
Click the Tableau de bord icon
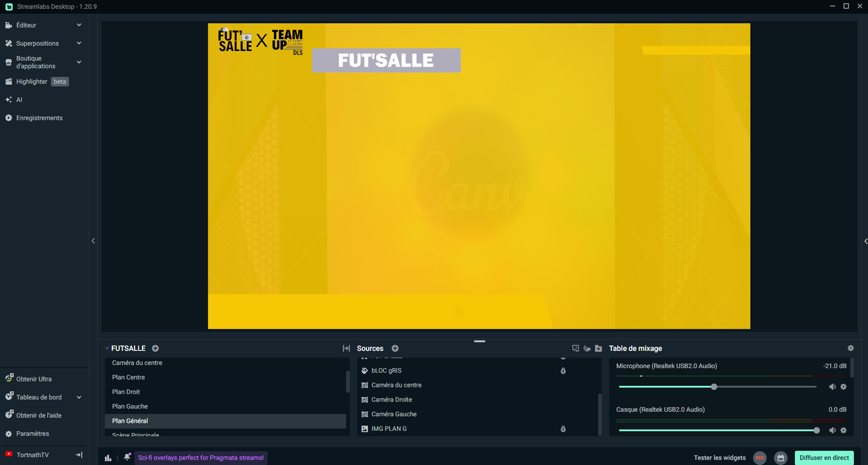[9, 397]
